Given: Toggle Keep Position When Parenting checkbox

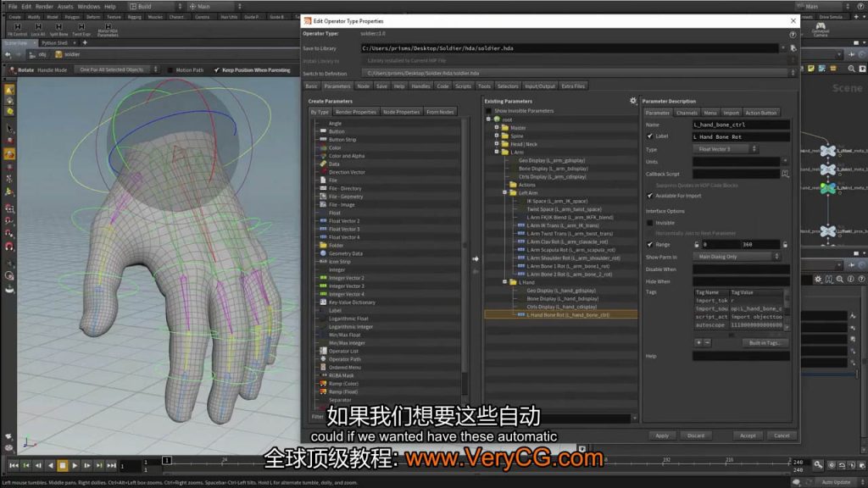Looking at the screenshot, I should pyautogui.click(x=216, y=70).
